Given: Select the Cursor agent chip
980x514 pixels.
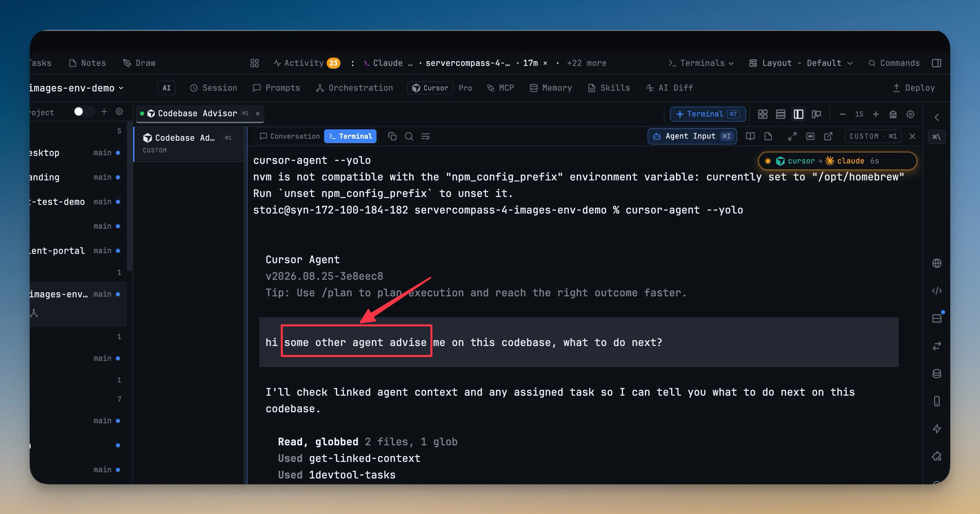Looking at the screenshot, I should pos(430,88).
